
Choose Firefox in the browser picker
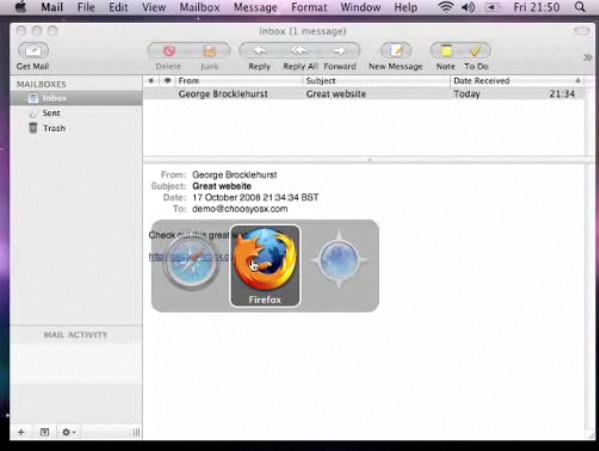tap(265, 265)
